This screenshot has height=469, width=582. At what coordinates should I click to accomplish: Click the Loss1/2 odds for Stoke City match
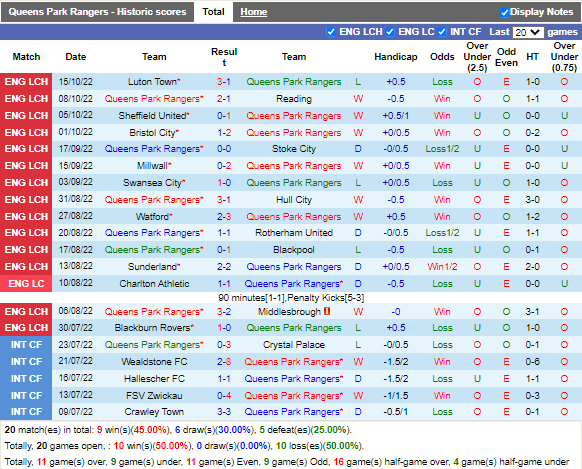(442, 149)
